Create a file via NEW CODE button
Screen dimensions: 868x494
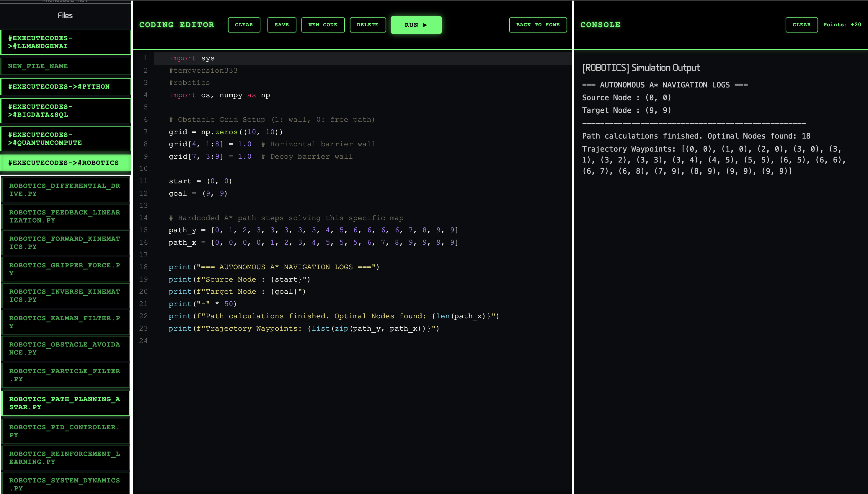point(323,25)
